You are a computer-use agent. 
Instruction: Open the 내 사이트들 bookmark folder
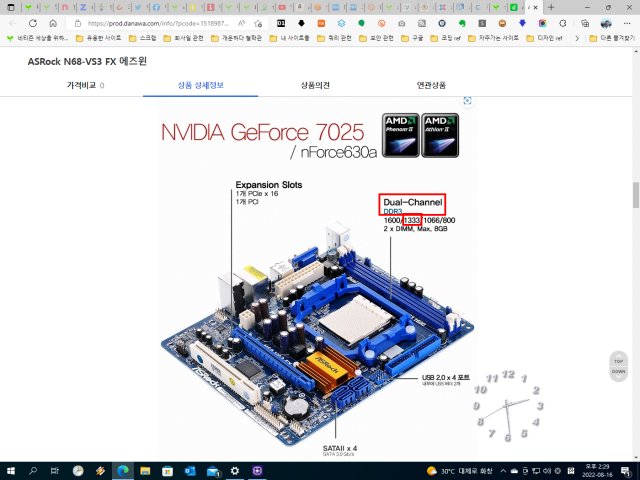click(289, 38)
